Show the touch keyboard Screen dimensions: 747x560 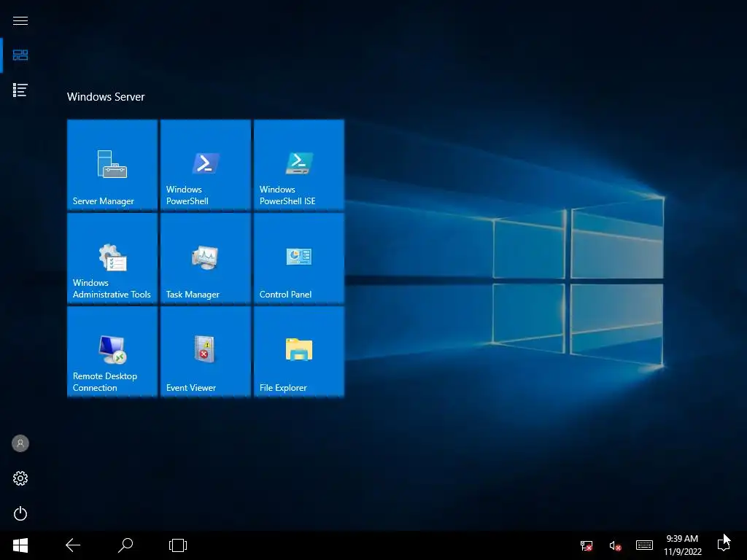click(644, 545)
